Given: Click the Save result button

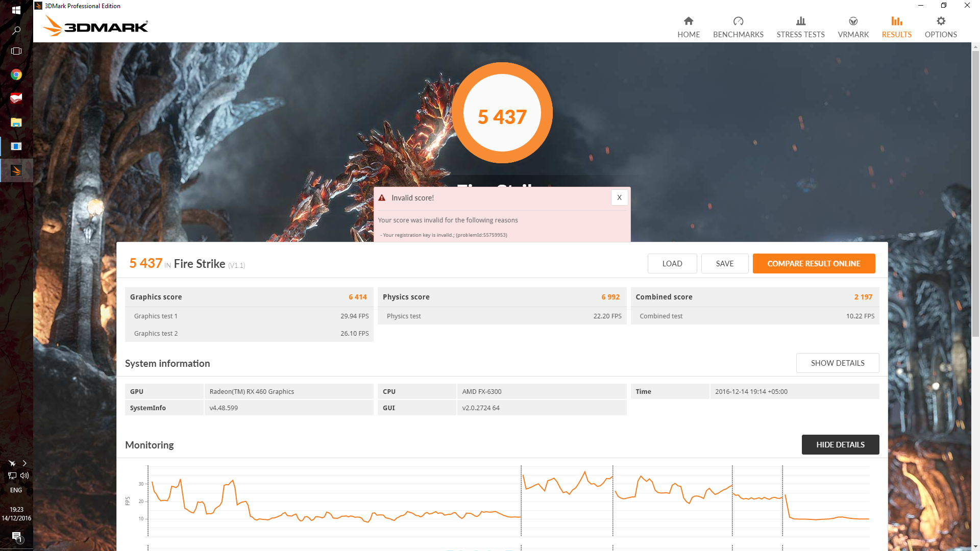Looking at the screenshot, I should 724,263.
